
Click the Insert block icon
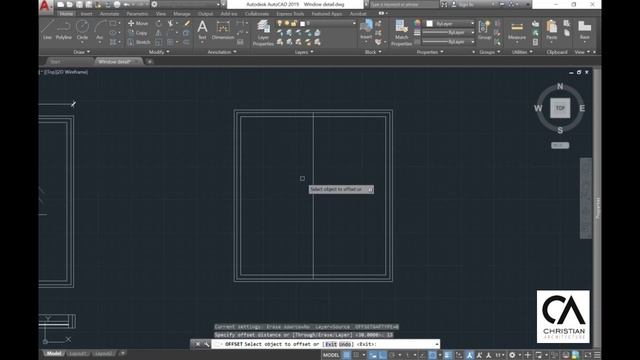366,29
